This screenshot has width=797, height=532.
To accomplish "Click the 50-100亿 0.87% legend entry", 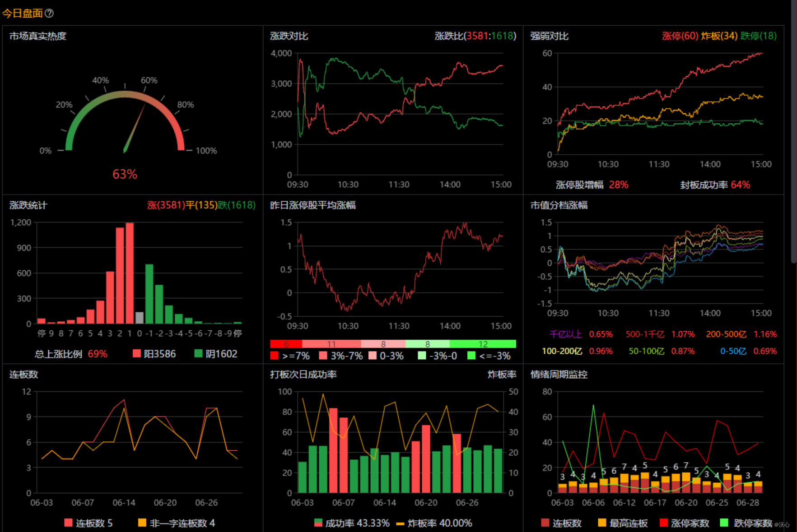I will click(x=662, y=351).
